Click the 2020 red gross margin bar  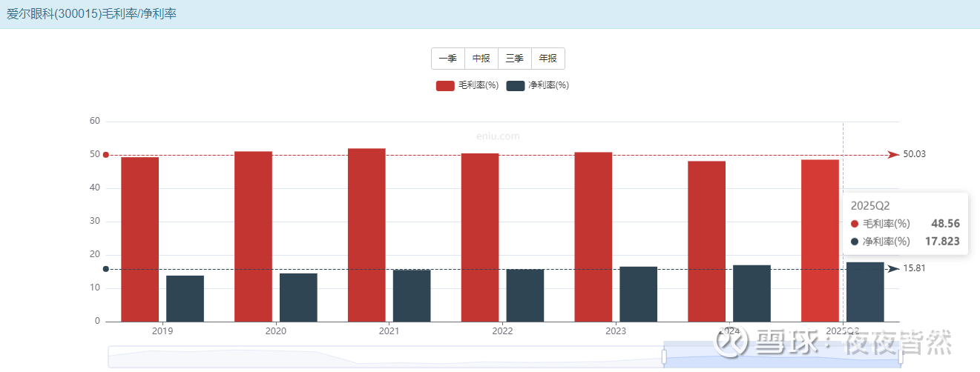[x=253, y=236]
